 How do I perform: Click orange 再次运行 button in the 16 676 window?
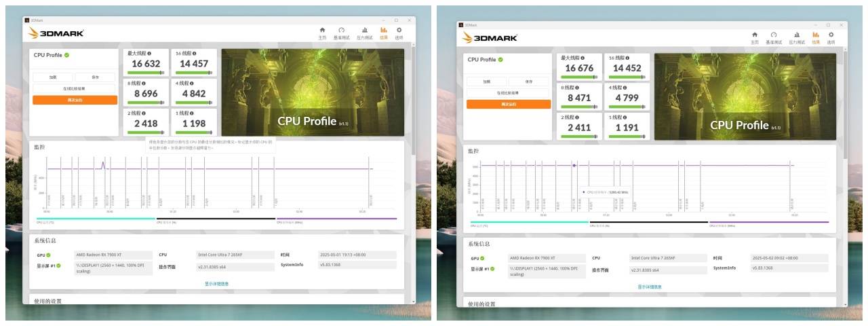508,105
